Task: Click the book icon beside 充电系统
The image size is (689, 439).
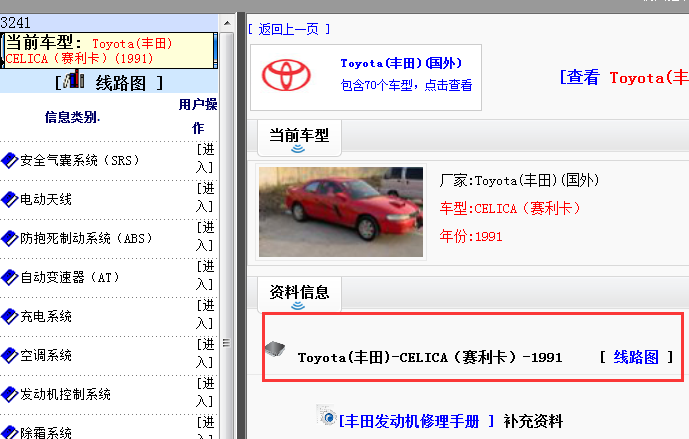Action: tap(9, 316)
